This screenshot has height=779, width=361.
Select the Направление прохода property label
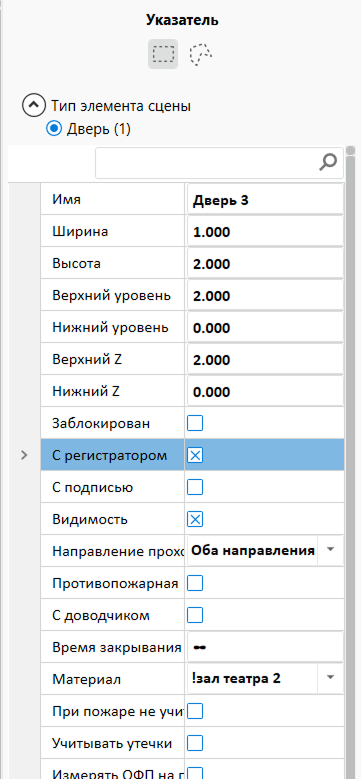(118, 551)
